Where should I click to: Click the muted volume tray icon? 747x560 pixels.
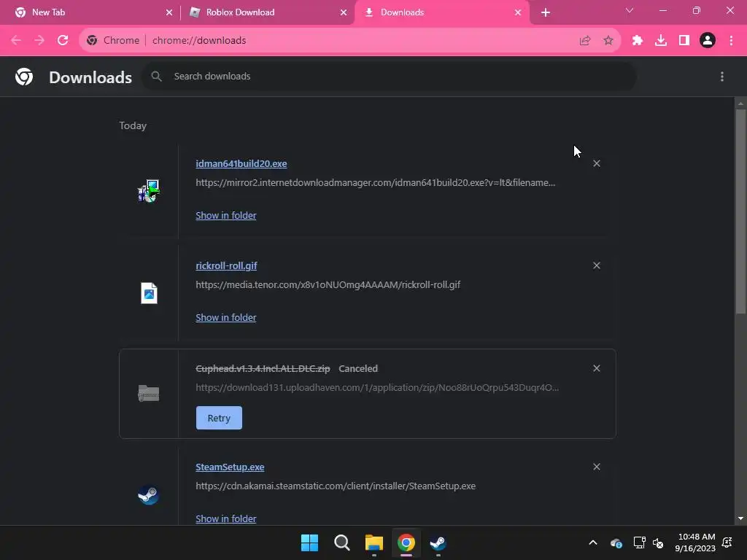(x=659, y=542)
